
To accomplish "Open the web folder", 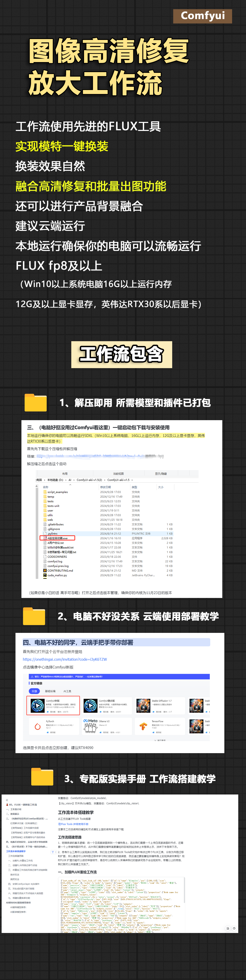I will 50,520.
